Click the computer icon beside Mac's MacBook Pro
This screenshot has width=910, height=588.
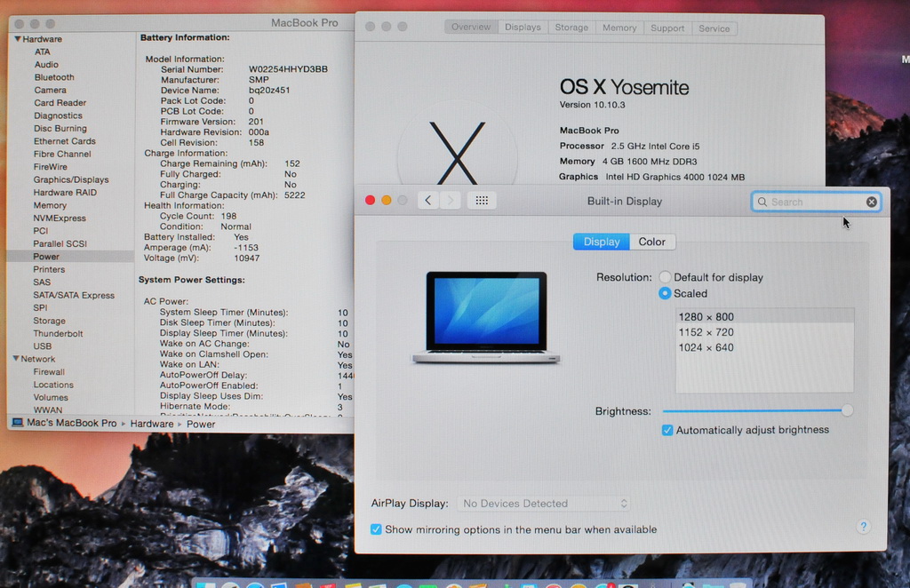(x=18, y=423)
